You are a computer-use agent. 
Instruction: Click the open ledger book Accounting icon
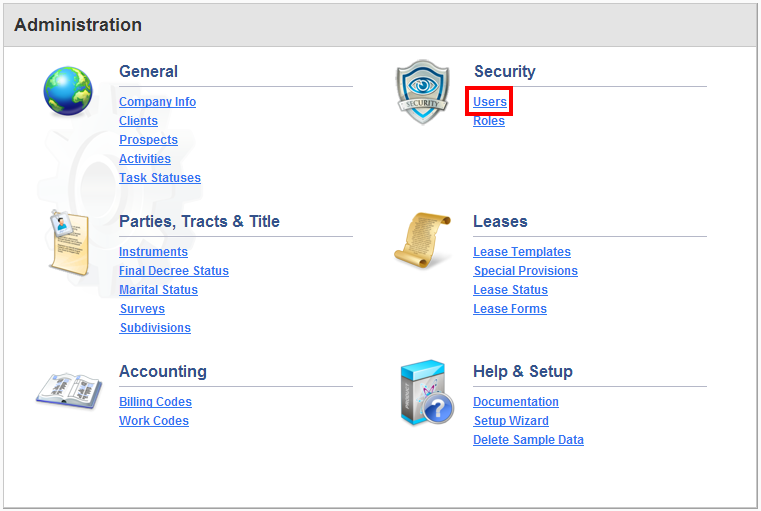coord(69,389)
